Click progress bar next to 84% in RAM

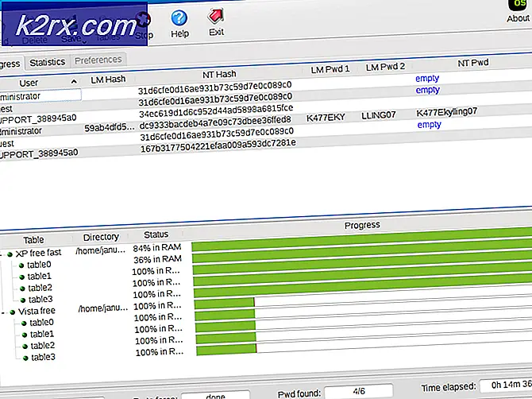click(361, 240)
